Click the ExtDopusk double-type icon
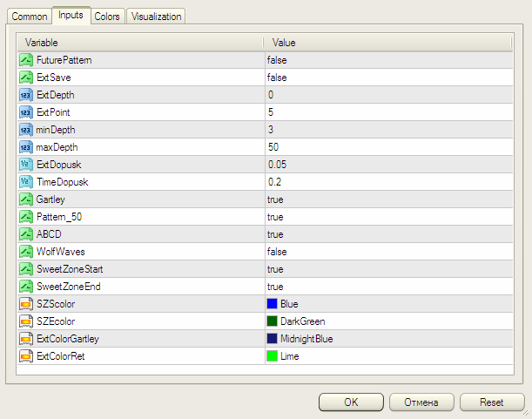This screenshot has width=532, height=419. pyautogui.click(x=26, y=165)
